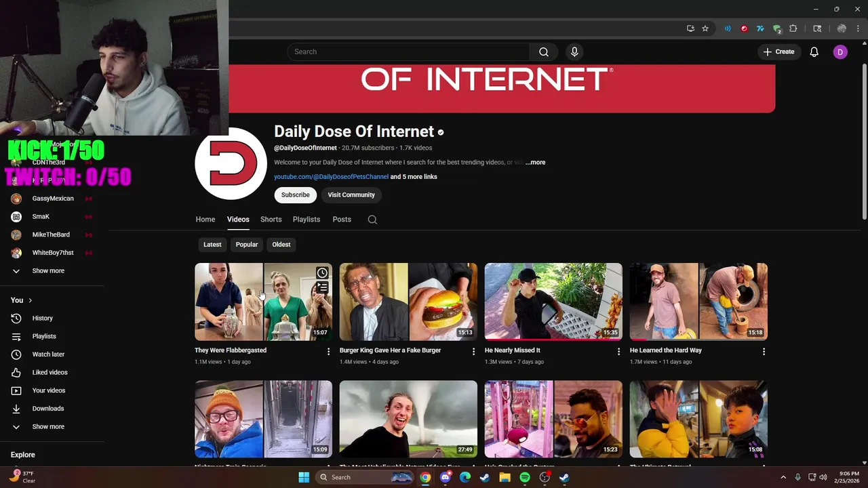
Task: Open the DailyDoseofPetsChannel link
Action: (331, 177)
